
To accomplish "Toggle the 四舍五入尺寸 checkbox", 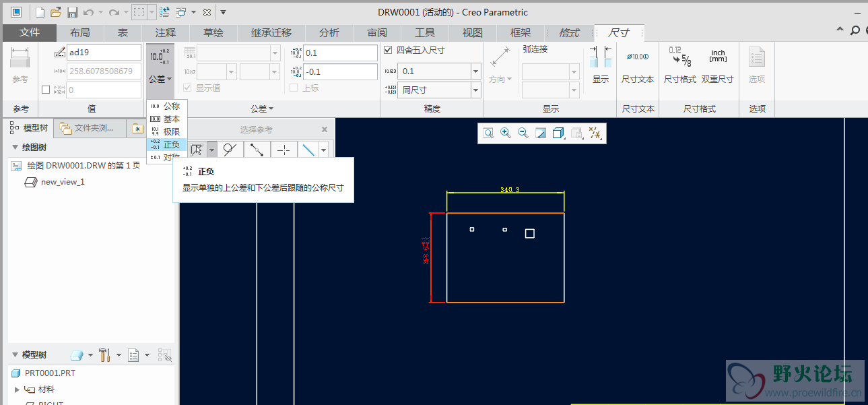I will pyautogui.click(x=388, y=50).
